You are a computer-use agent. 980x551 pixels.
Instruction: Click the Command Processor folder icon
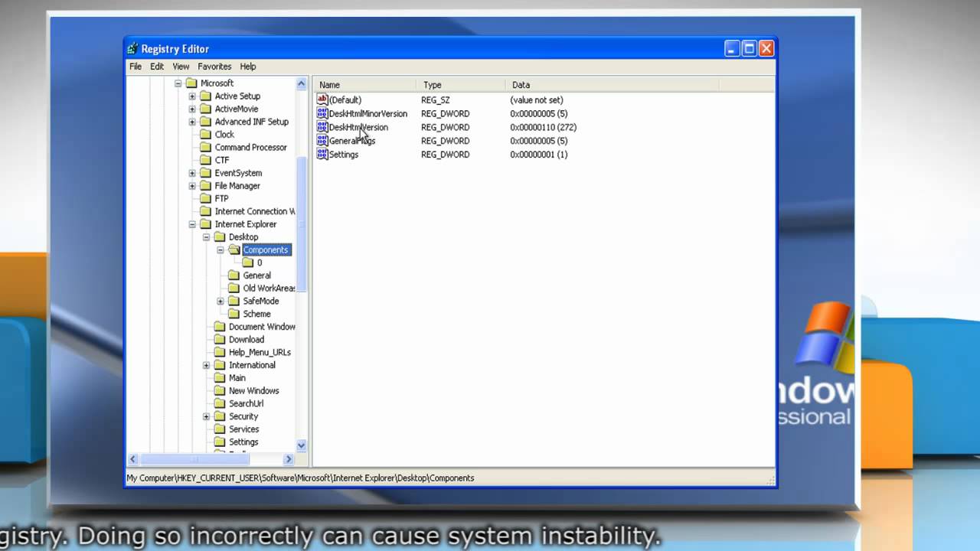[x=205, y=147]
